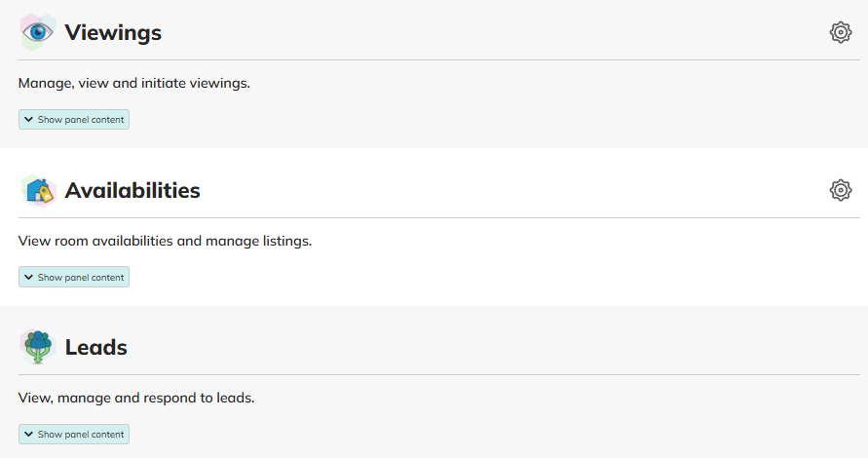Click the divider line under Availabilities heading

438,217
